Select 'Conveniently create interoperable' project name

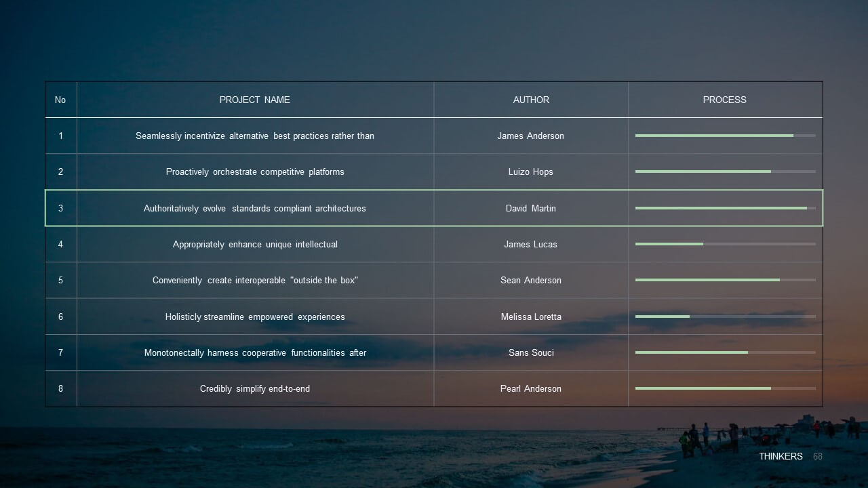click(x=255, y=280)
